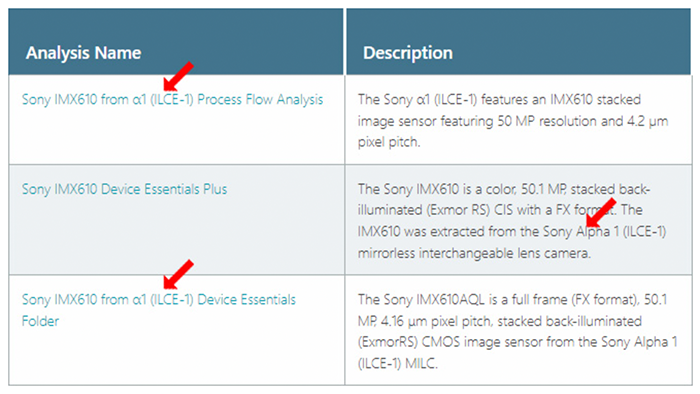Click 'pixel pitch.' ending the first description
700x394 pixels.
[x=389, y=142]
